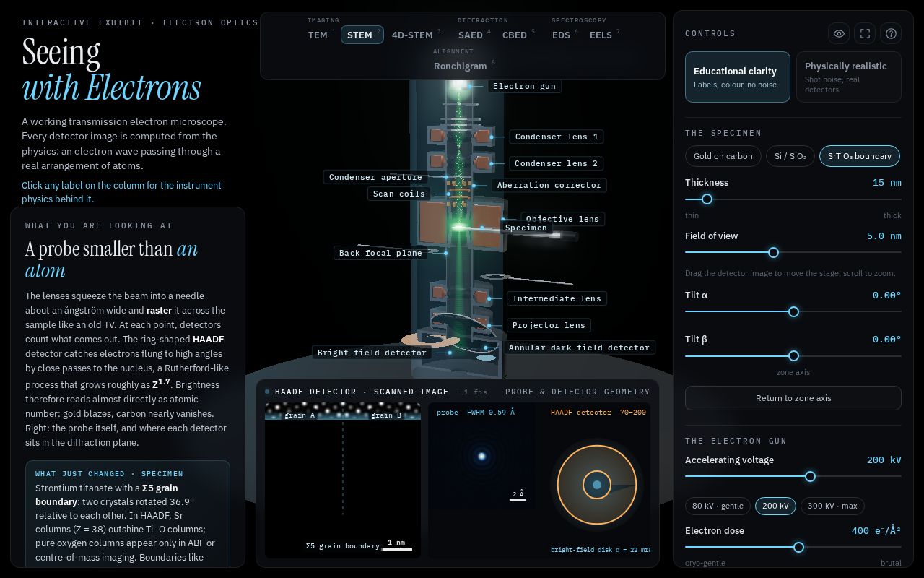Viewport: 924px width, 578px height.
Task: Select the STEM imaging tab
Action: coord(362,35)
